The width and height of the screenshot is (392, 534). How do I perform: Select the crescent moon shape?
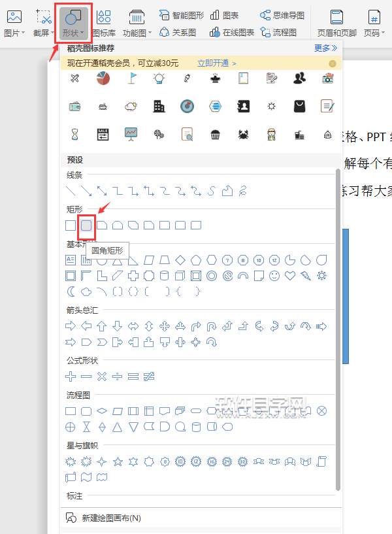pos(71,292)
